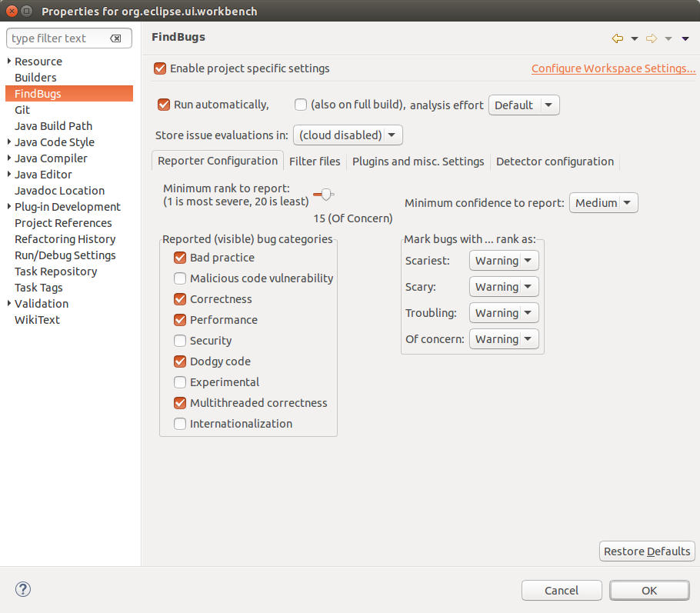The image size is (700, 613).
Task: Open the Minimum confidence Medium dropdown
Action: point(604,203)
